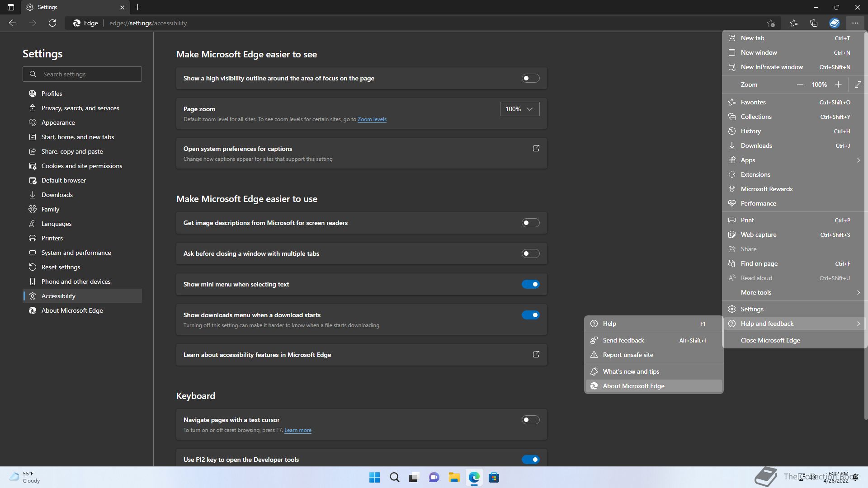Enable image descriptions for screen readers

coord(531,223)
